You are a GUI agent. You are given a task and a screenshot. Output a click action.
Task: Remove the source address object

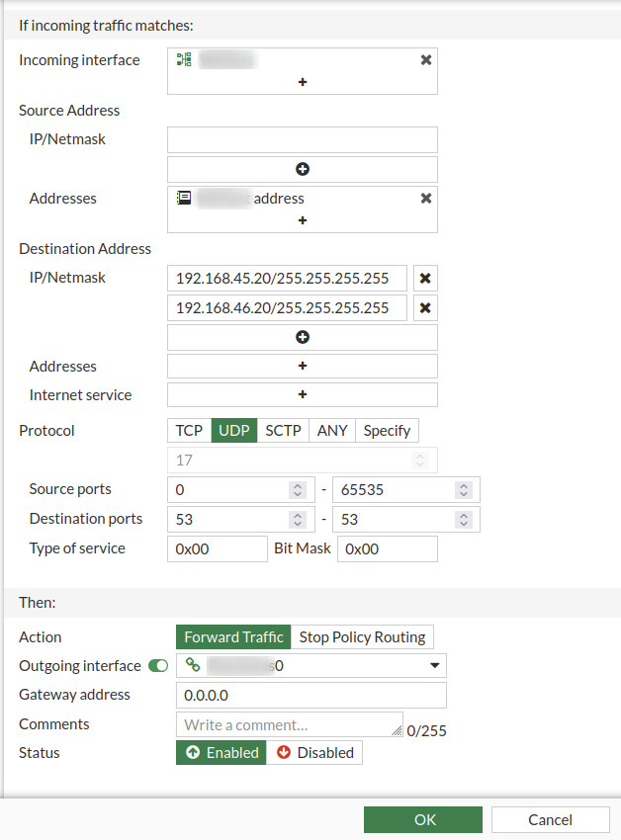[x=425, y=198]
